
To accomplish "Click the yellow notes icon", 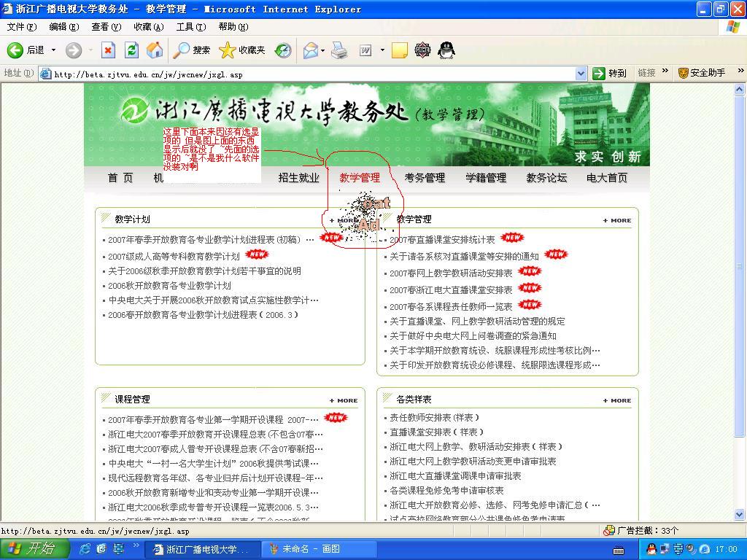I will pyautogui.click(x=400, y=50).
